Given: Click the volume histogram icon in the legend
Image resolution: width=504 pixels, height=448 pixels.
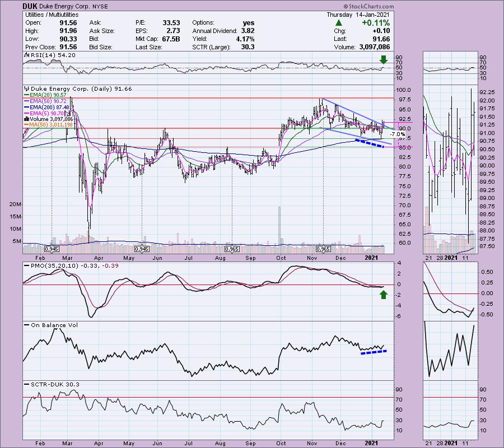Looking at the screenshot, I should pos(27,119).
